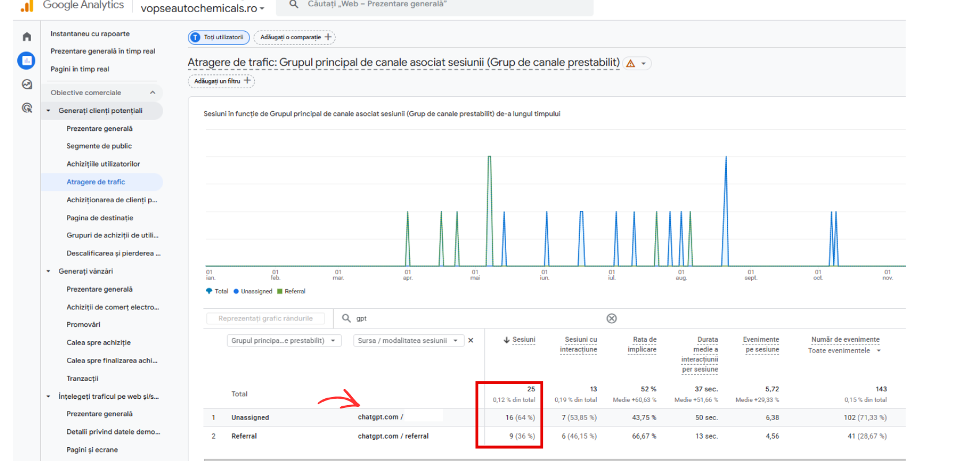This screenshot has width=980, height=461.
Task: Open Promovări report
Action: pyautogui.click(x=84, y=325)
